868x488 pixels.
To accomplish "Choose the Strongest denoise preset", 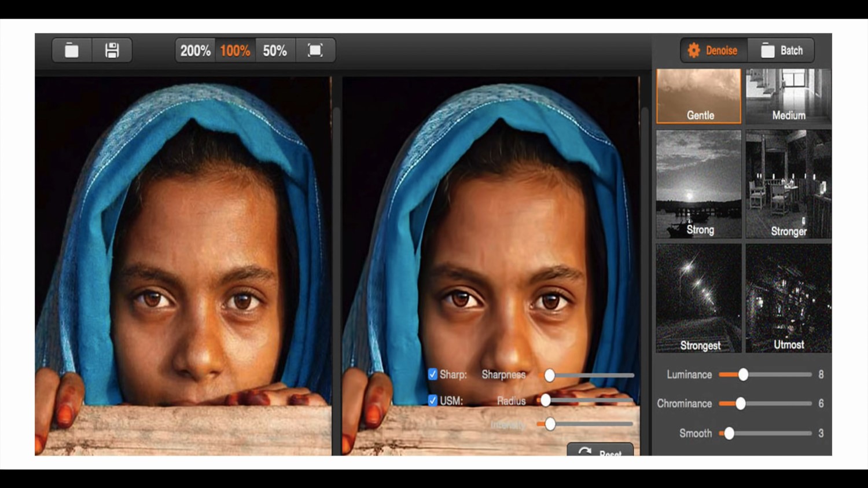I will pyautogui.click(x=698, y=298).
